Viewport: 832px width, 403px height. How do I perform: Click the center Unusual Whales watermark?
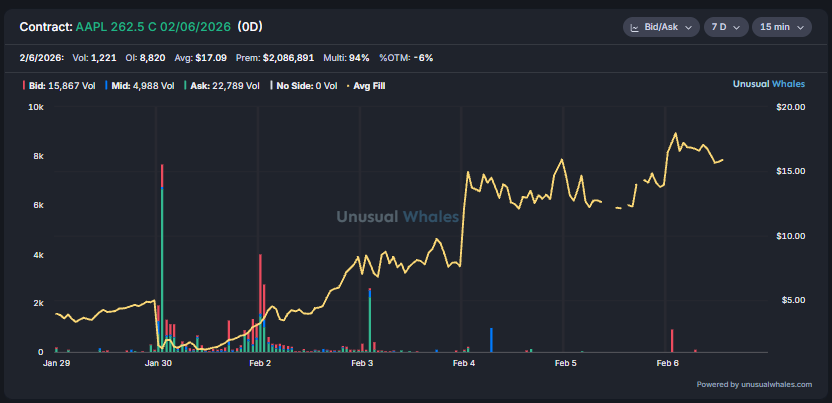[x=397, y=216]
